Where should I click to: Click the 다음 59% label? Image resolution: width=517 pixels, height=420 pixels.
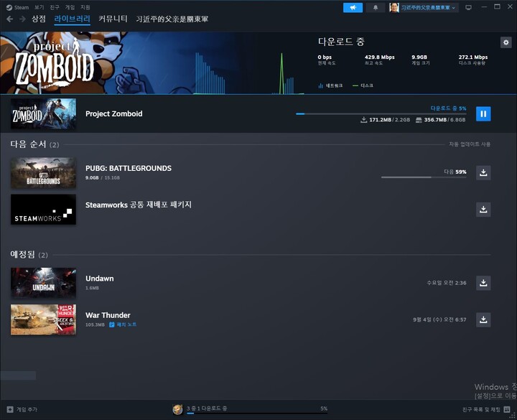(x=455, y=172)
